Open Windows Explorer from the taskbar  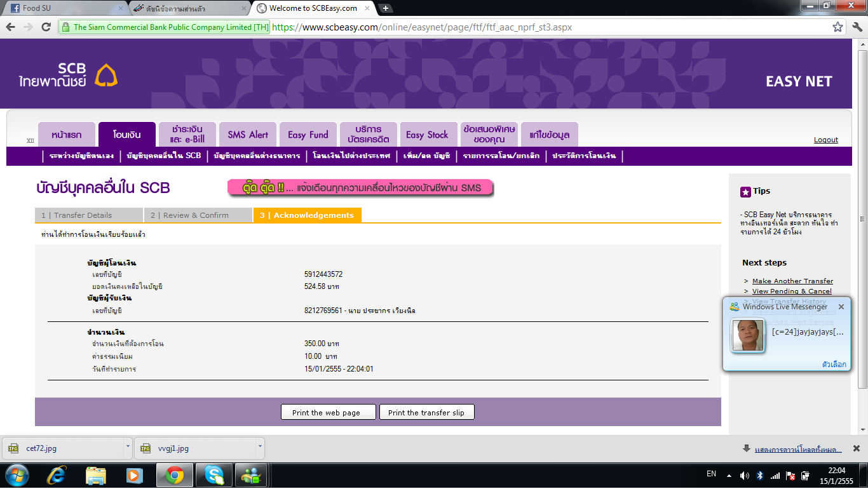(x=96, y=475)
